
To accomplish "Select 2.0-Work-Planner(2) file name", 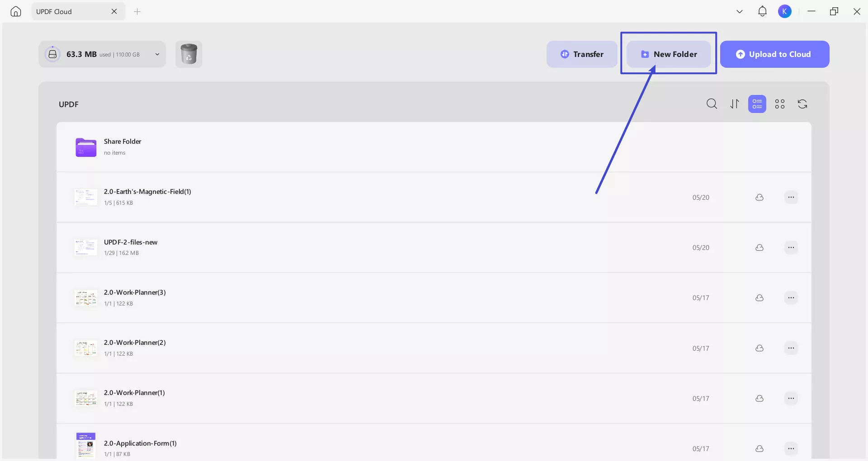I will (x=135, y=343).
